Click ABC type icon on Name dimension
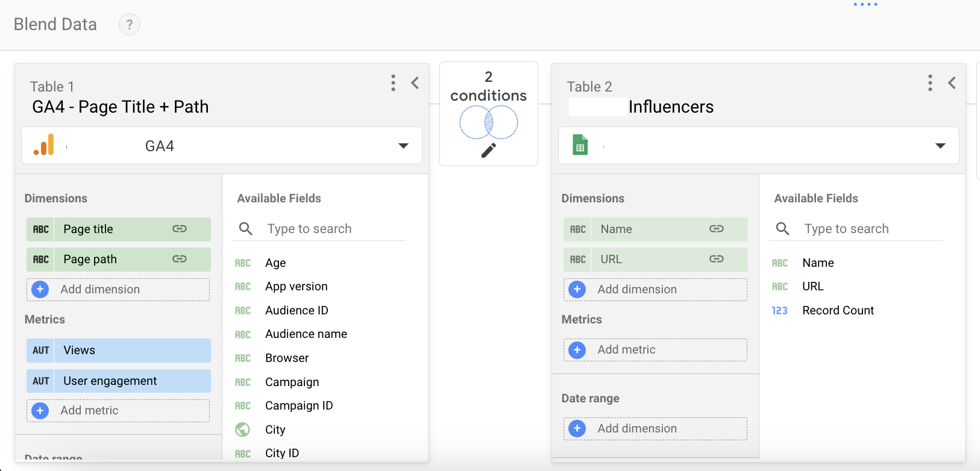This screenshot has height=471, width=980. pos(577,229)
